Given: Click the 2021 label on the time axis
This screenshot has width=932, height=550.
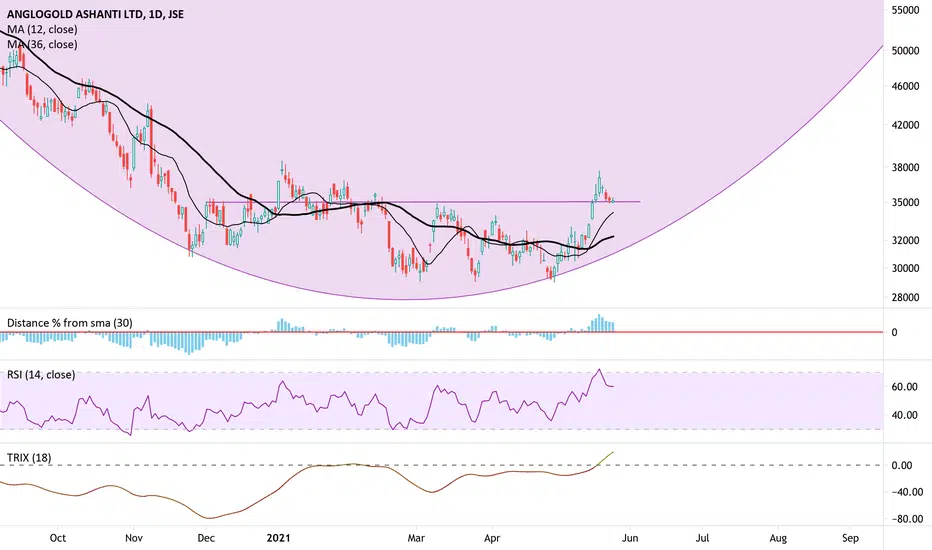Looking at the screenshot, I should (x=278, y=538).
